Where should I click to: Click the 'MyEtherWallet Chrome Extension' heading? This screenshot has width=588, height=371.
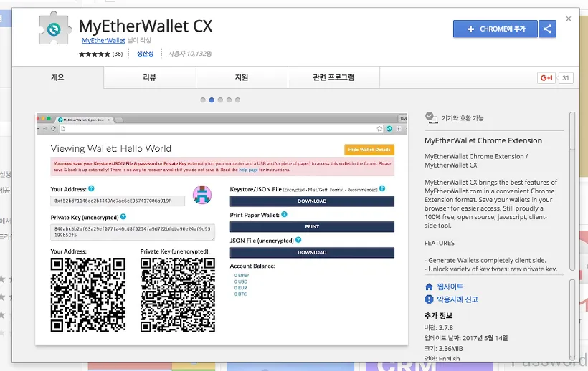pos(483,140)
